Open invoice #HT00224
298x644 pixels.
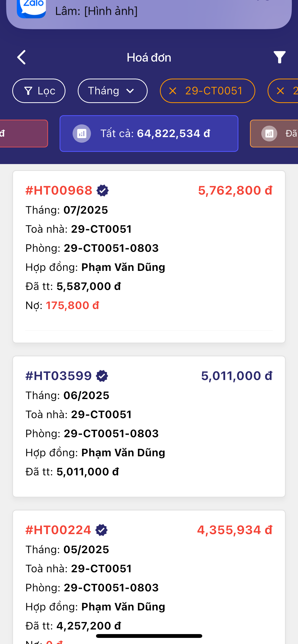58,530
